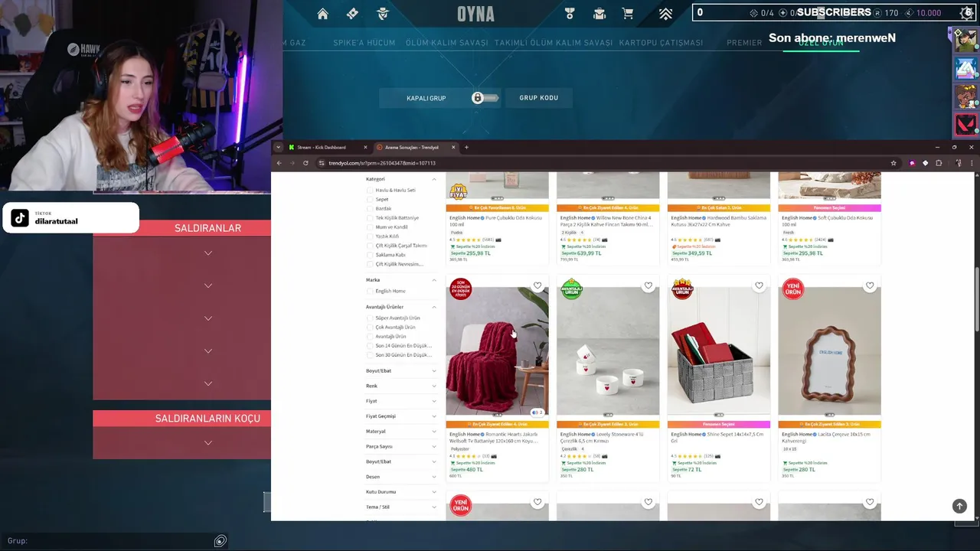The image size is (980, 551).
Task: Close the Arama Sonuçları - Trendyol tab
Action: point(454,147)
